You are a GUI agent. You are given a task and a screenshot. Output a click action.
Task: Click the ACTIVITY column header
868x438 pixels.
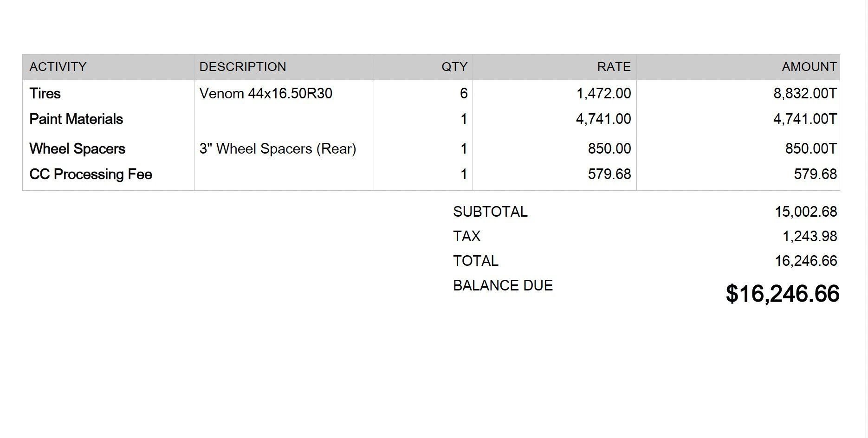(x=58, y=67)
